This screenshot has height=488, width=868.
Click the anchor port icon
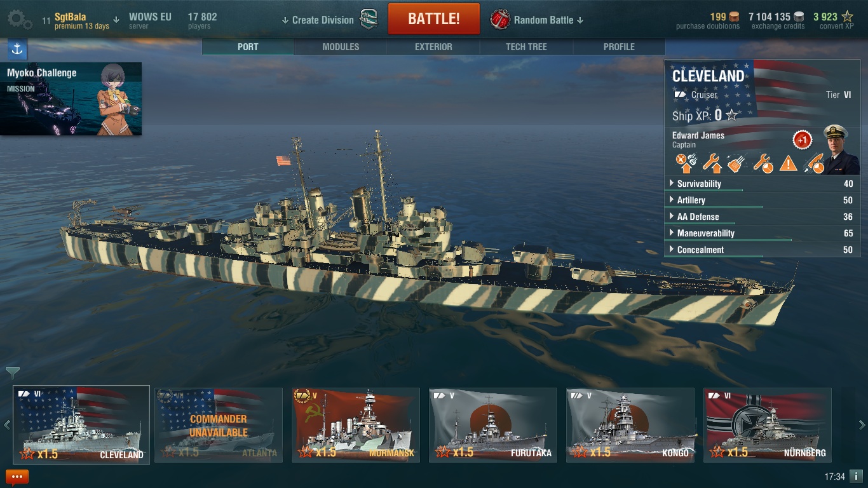click(x=17, y=49)
